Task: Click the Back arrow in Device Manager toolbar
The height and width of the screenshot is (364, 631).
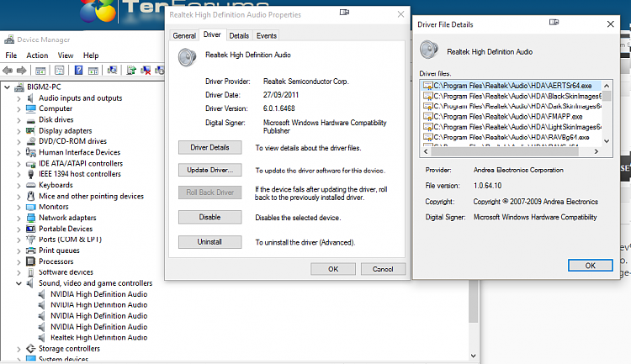Action: pyautogui.click(x=8, y=71)
